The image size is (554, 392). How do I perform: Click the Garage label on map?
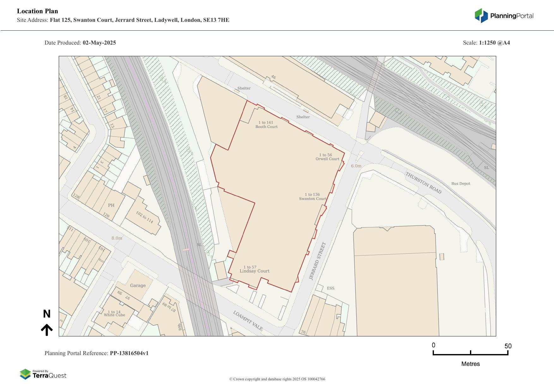[x=138, y=286]
